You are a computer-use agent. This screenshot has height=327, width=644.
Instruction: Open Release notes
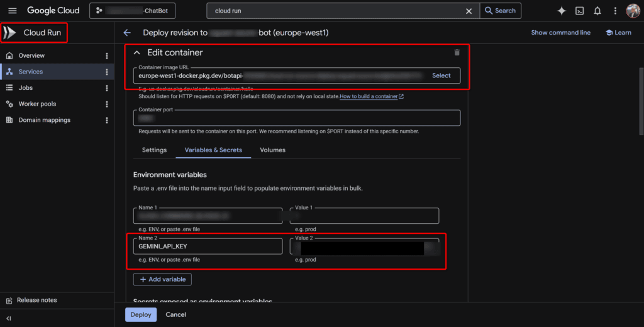(37, 301)
